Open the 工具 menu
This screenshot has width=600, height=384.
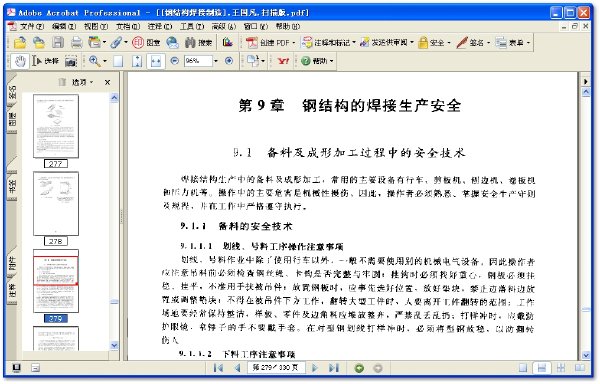pyautogui.click(x=192, y=26)
